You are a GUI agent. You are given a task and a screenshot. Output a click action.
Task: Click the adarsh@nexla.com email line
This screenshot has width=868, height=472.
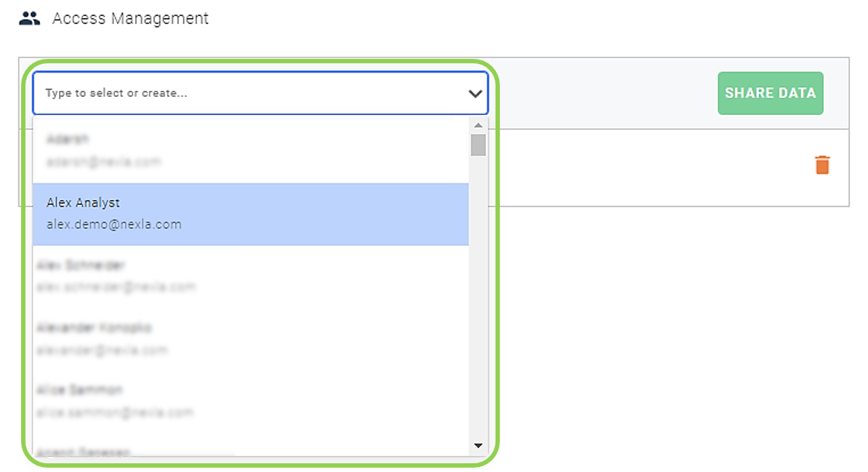(103, 161)
